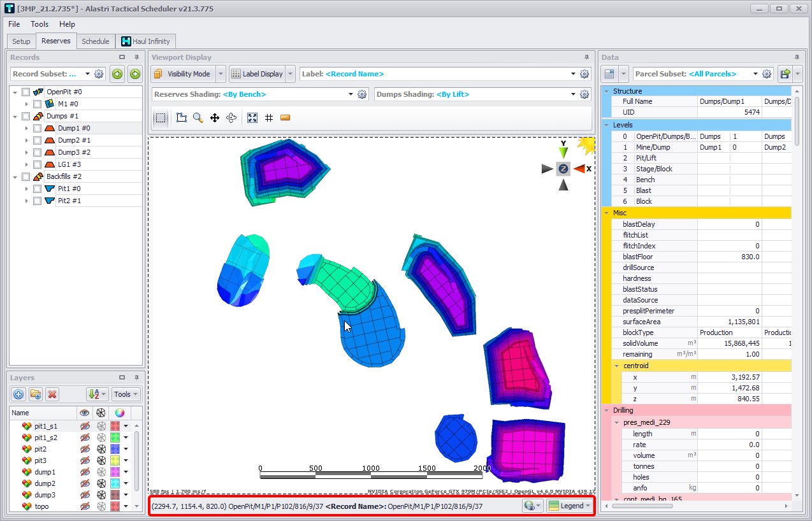
Task: Tick the OpenPit #0 checkbox
Action: point(26,92)
